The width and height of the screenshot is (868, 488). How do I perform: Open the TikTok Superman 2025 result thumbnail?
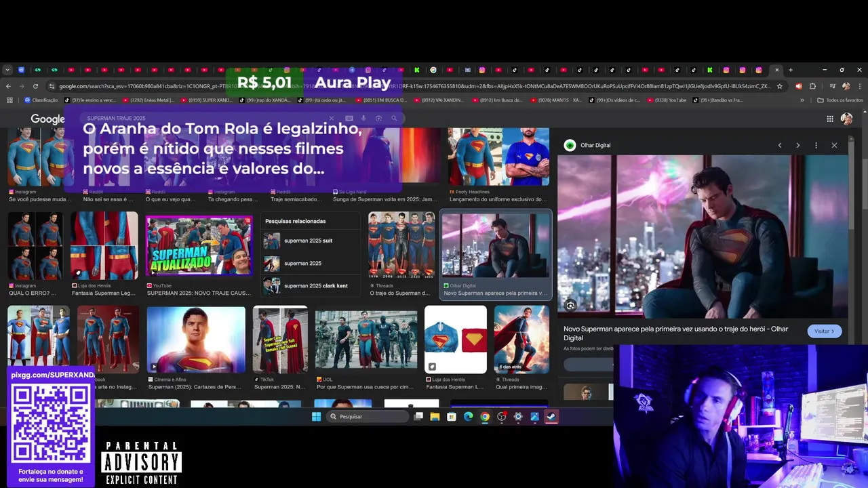click(280, 340)
